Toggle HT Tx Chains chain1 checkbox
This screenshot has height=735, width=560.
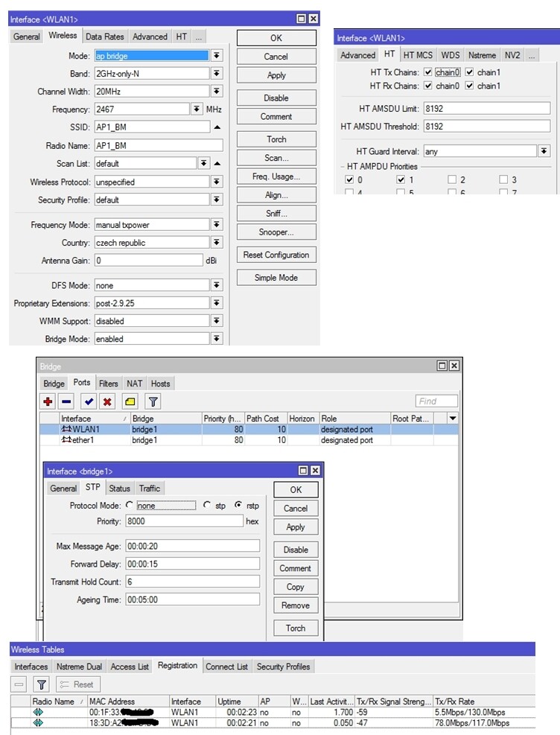click(x=469, y=72)
